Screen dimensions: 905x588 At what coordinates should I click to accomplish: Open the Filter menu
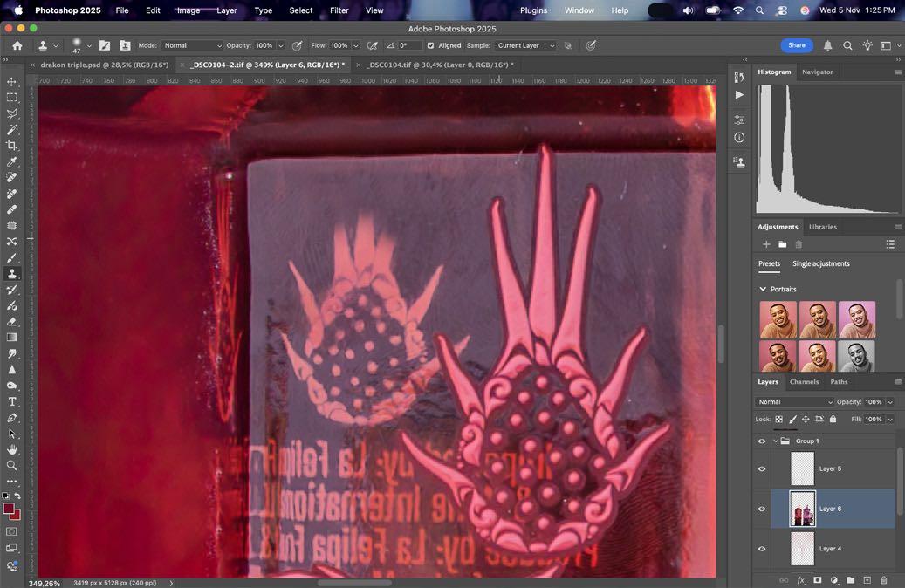(x=339, y=10)
